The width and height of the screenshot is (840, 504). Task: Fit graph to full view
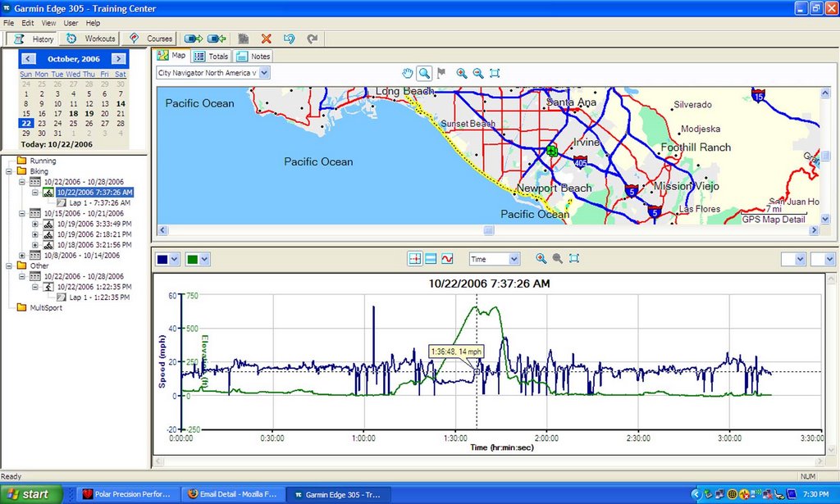point(573,258)
